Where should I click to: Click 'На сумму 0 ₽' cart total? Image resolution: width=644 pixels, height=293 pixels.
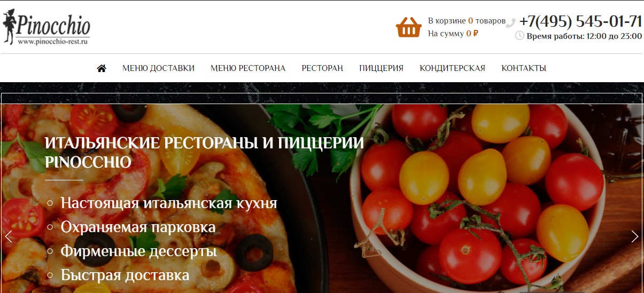coord(453,33)
